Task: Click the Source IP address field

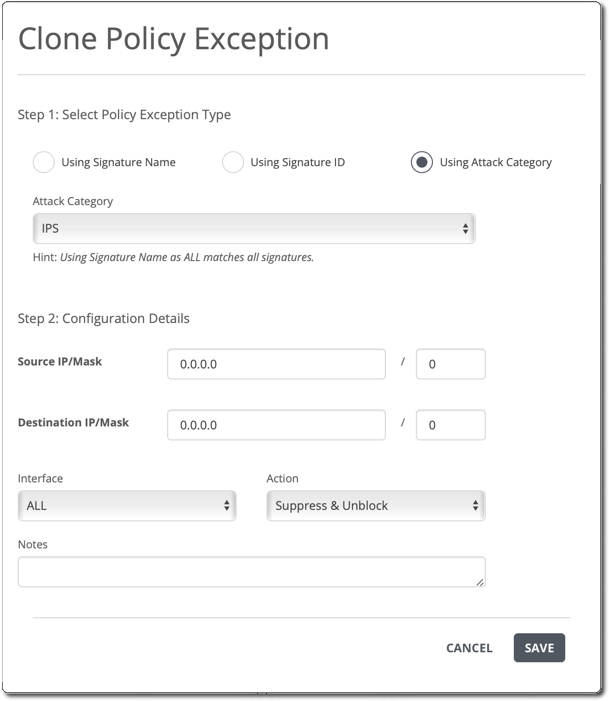Action: pyautogui.click(x=276, y=364)
